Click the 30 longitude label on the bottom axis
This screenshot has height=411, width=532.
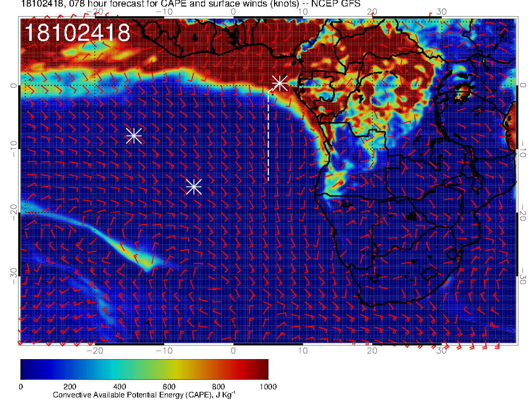pos(442,351)
